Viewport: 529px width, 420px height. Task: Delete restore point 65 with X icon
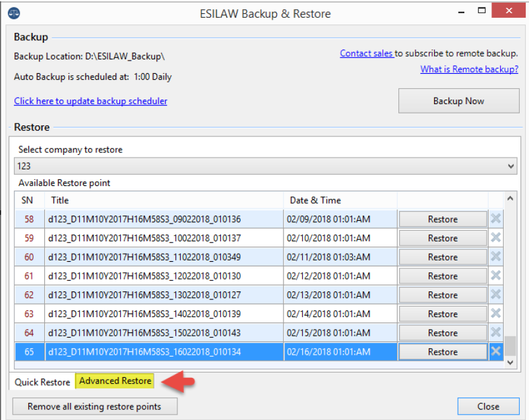pyautogui.click(x=495, y=351)
